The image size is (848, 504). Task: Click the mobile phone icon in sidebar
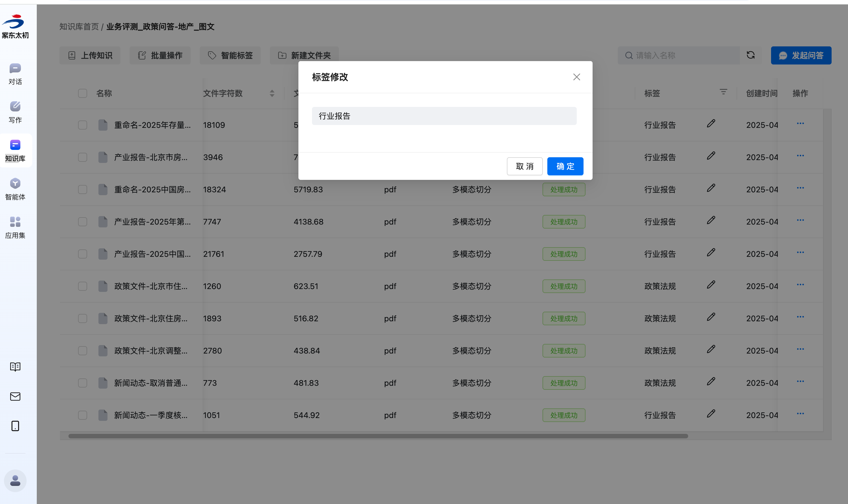[15, 426]
